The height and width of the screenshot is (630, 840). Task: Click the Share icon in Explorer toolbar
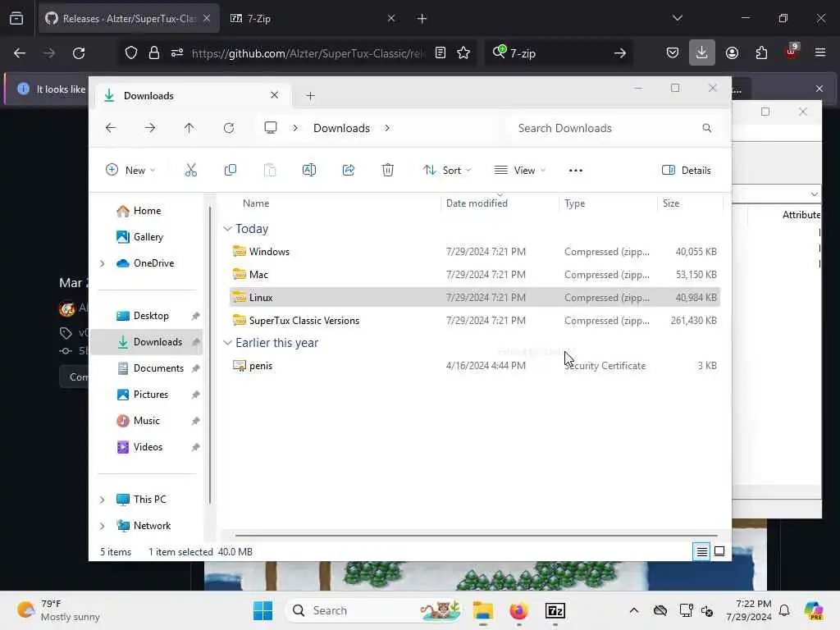point(348,171)
